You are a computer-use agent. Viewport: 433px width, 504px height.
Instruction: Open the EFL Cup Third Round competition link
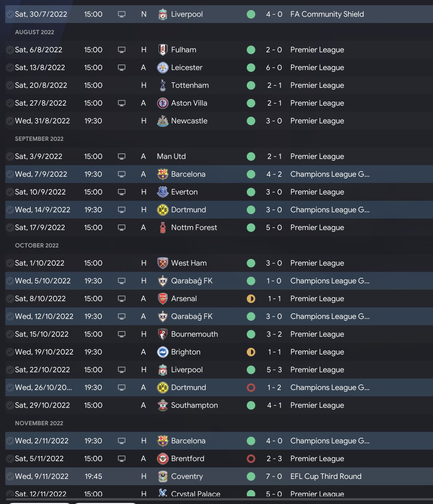click(326, 476)
